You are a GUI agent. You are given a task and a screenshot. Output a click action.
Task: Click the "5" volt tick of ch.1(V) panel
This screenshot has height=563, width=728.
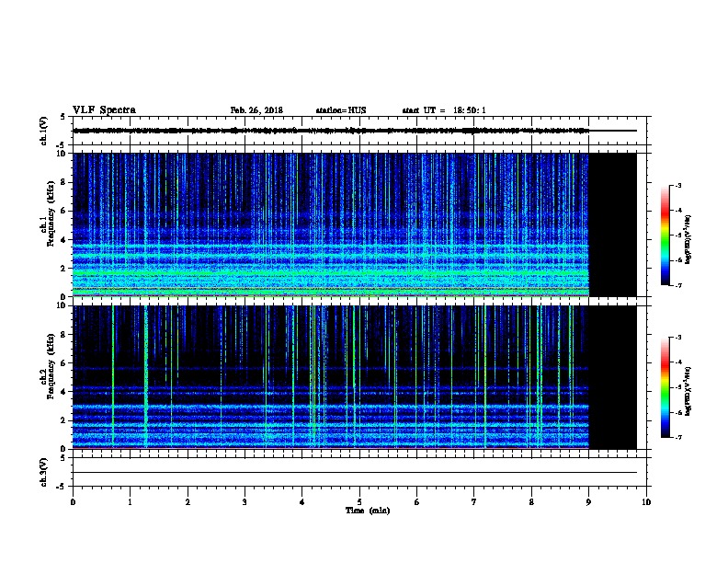[63, 117]
